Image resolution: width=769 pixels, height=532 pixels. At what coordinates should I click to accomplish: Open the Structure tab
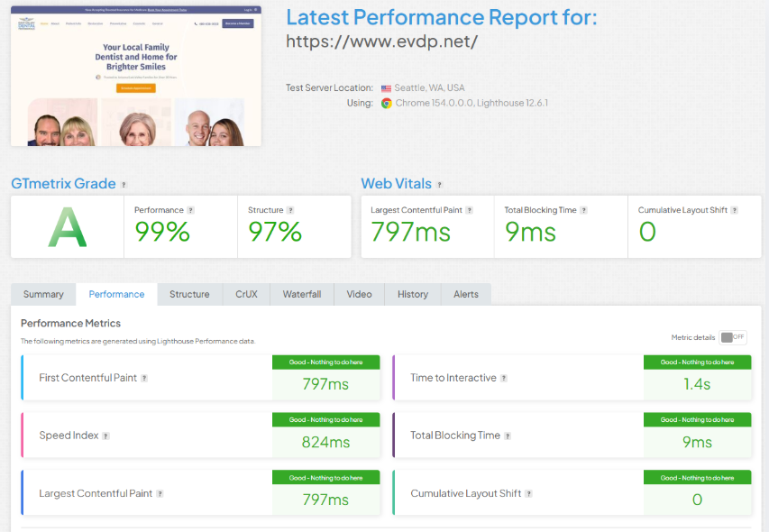[x=189, y=294]
